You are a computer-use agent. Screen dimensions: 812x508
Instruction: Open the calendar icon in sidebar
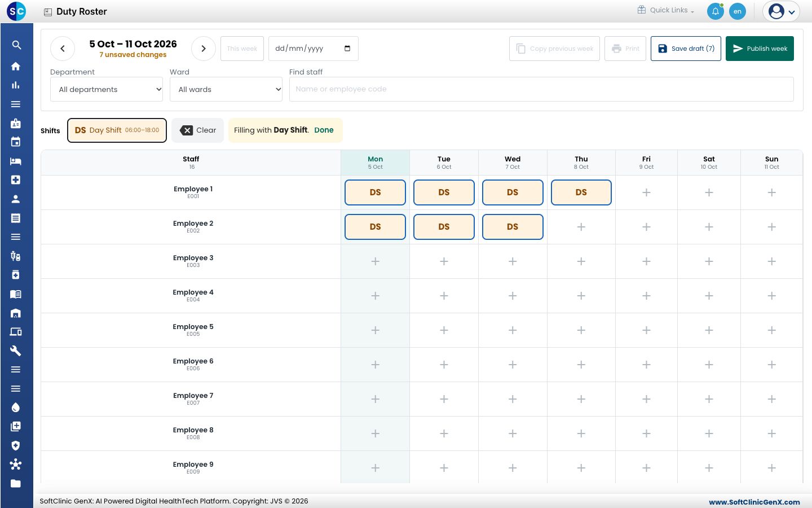point(16,142)
